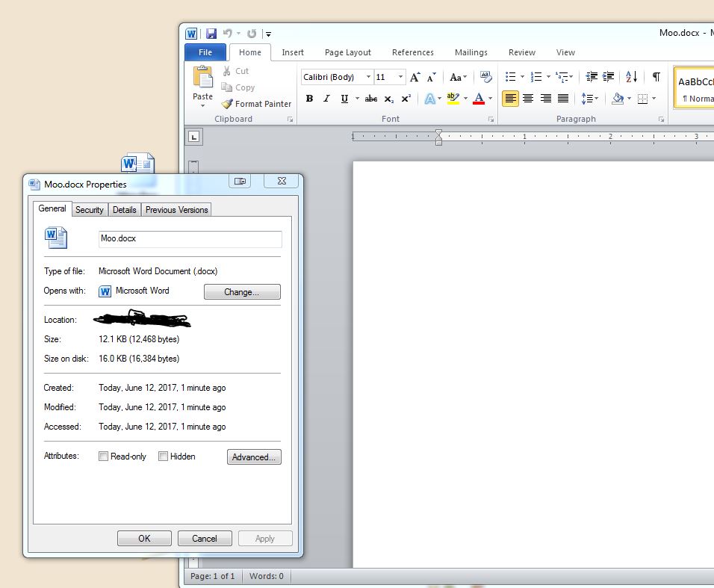Select Justify paragraph alignment
The height and width of the screenshot is (588, 714).
563,99
